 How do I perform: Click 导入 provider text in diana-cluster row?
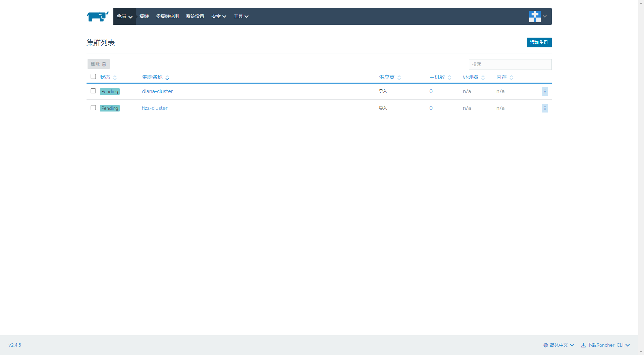383,91
